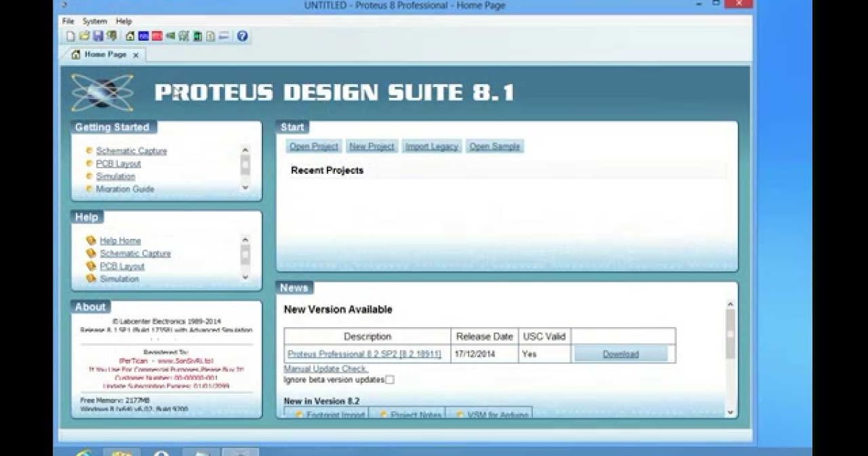Close the Home Page tab
The width and height of the screenshot is (868, 456).
pyautogui.click(x=136, y=54)
